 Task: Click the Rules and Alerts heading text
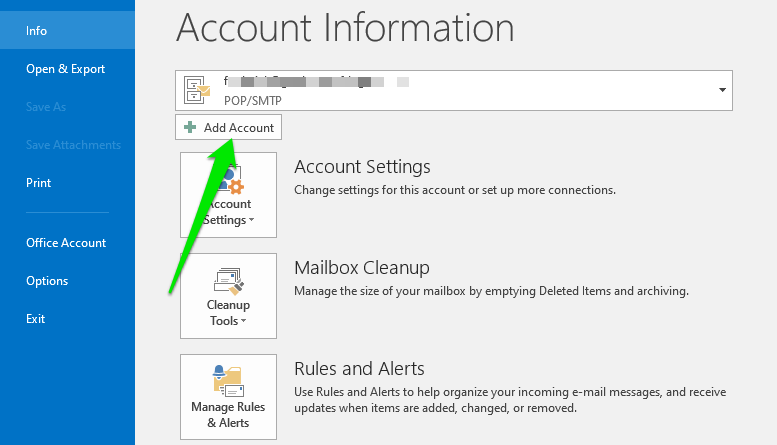pos(359,369)
